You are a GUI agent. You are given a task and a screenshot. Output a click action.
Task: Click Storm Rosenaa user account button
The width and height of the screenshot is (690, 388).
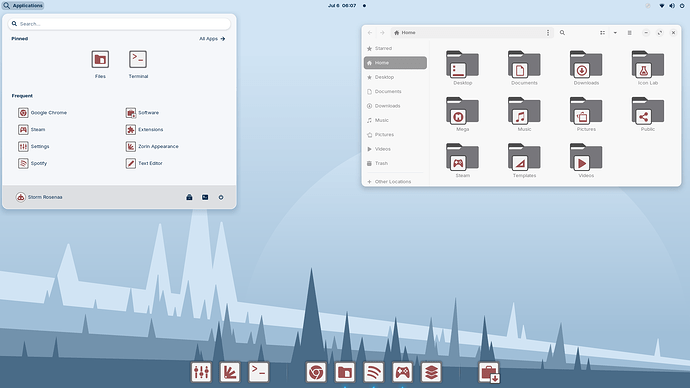(39, 197)
